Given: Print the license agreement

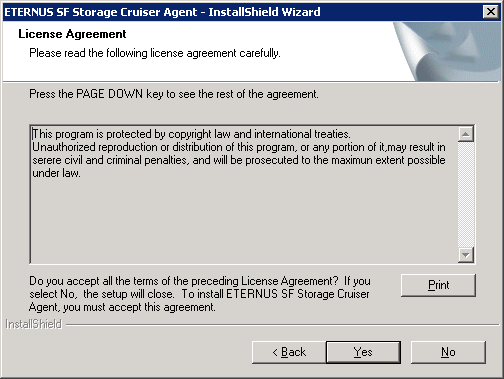Looking at the screenshot, I should pos(438,285).
